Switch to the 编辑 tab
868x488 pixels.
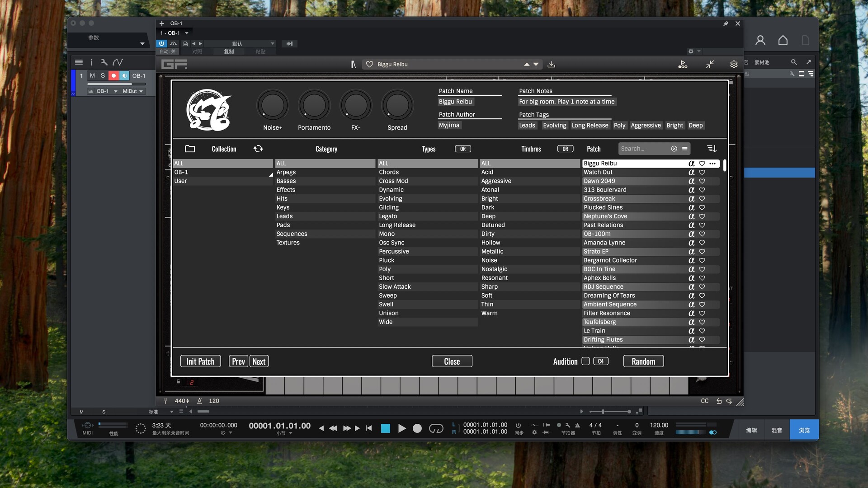pos(751,430)
